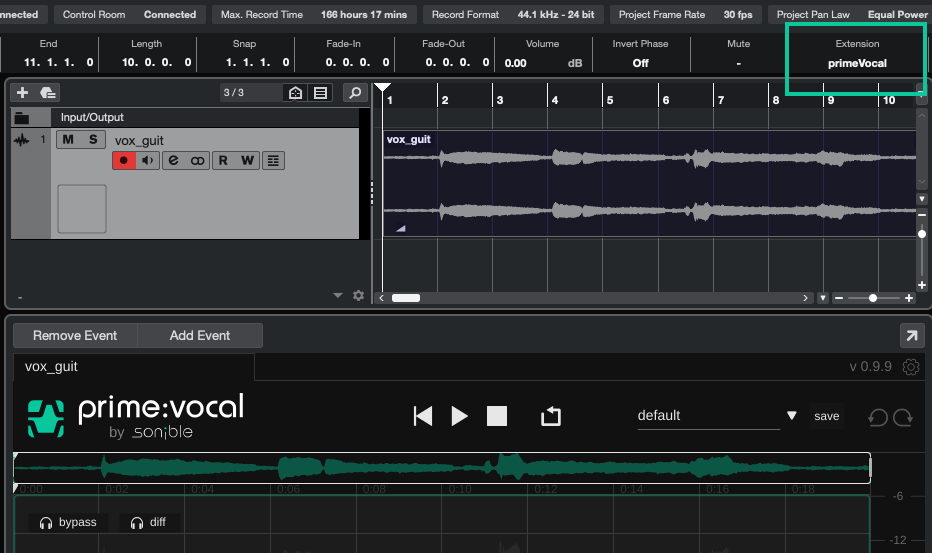The width and height of the screenshot is (932, 553).
Task: Zoom out horizontally with minus button
Action: (839, 298)
